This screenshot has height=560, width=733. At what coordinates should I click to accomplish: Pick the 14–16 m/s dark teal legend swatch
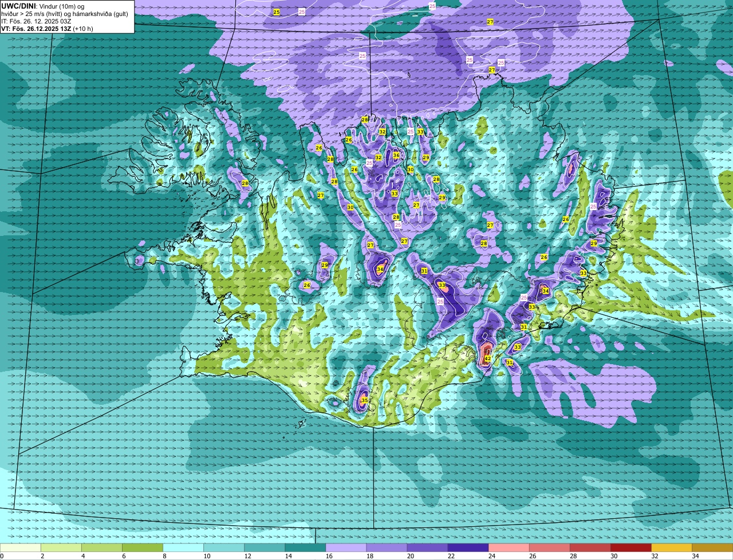click(305, 548)
